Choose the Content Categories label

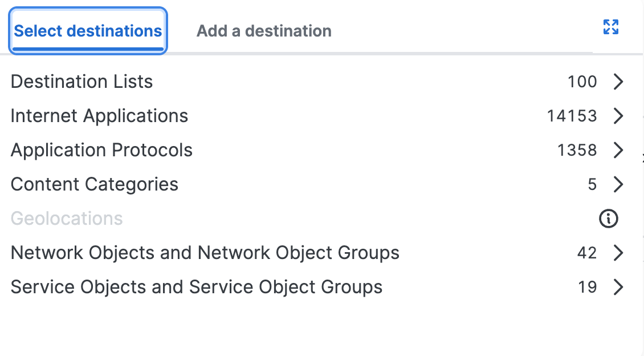point(95,185)
